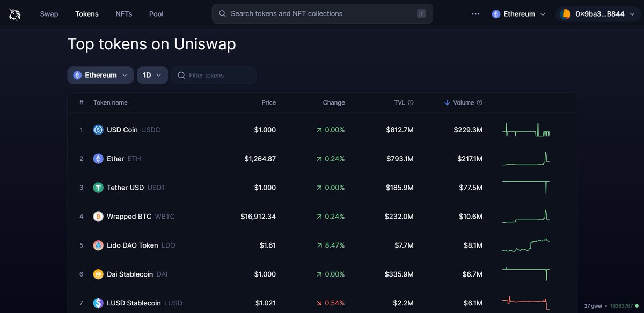Click the Tether USD sparkline chart

[x=526, y=188]
